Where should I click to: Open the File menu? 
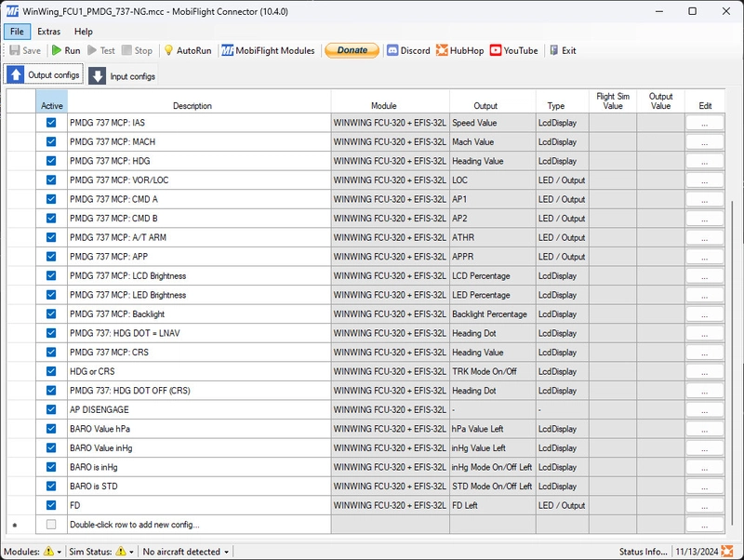(x=17, y=32)
